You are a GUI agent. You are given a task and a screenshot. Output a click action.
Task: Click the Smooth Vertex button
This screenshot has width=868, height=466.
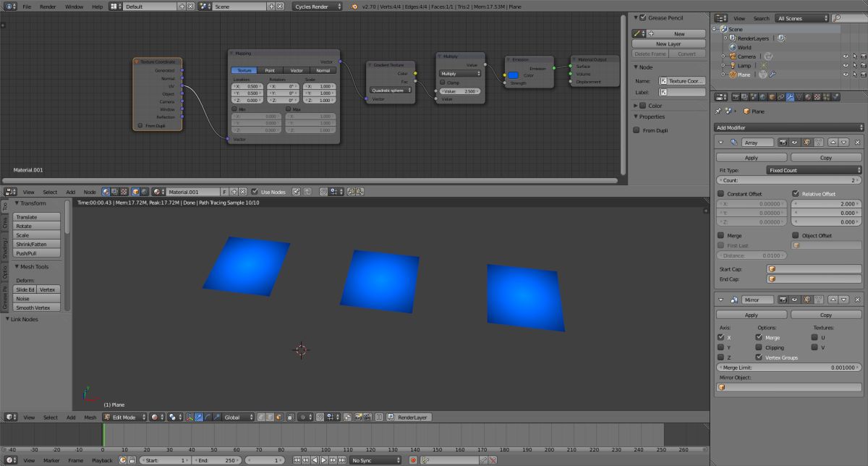[37, 308]
